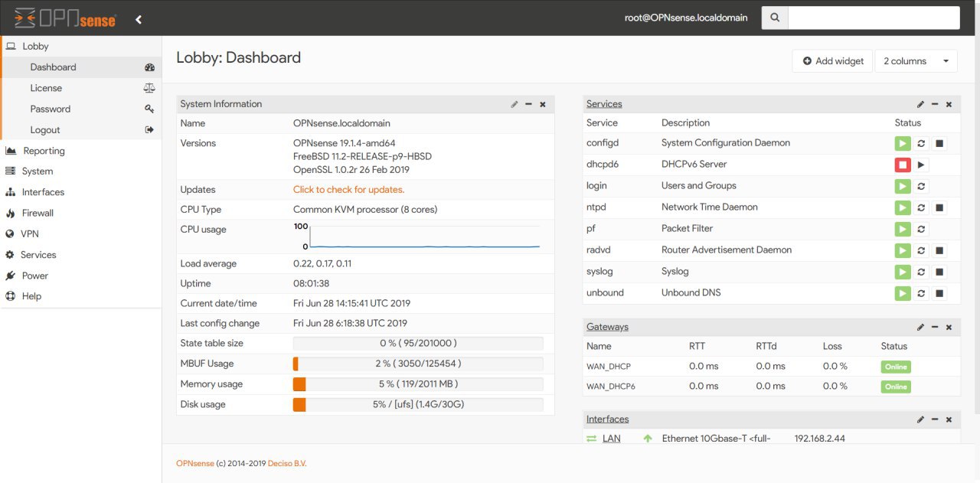Edit the Interfaces widget

tap(920, 419)
